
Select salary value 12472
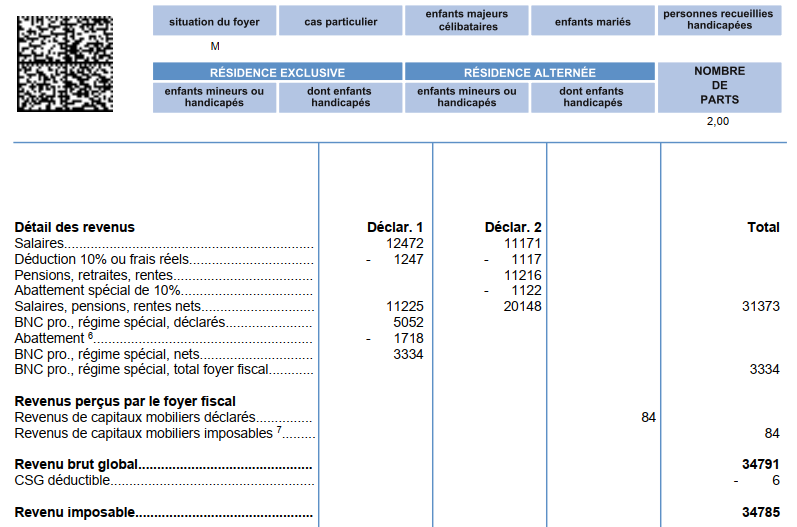405,243
